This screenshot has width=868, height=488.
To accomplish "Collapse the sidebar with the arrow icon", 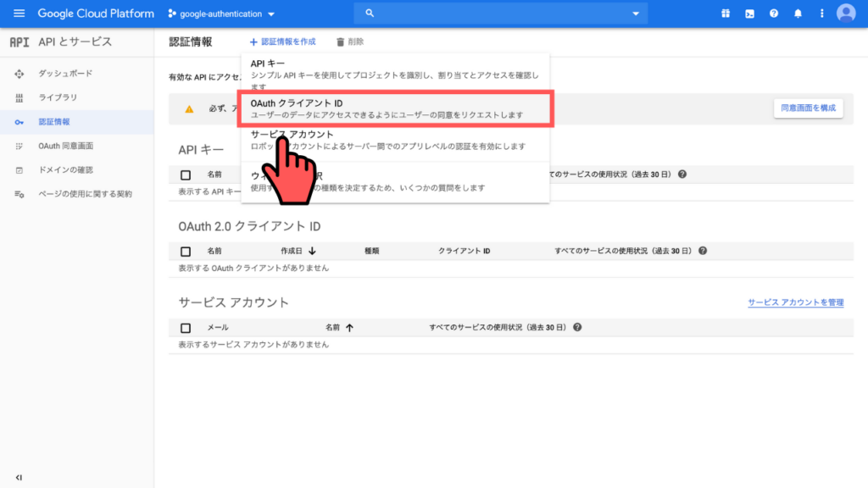I will click(x=19, y=478).
